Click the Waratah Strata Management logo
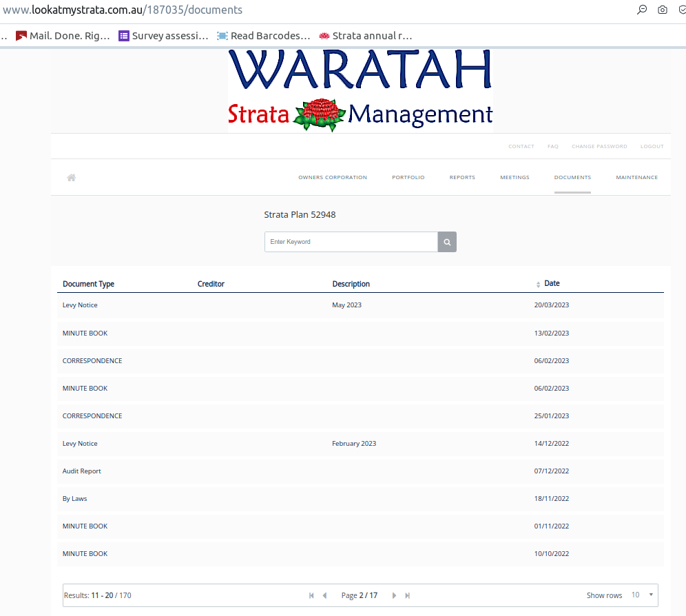Image resolution: width=686 pixels, height=616 pixels. [x=360, y=90]
